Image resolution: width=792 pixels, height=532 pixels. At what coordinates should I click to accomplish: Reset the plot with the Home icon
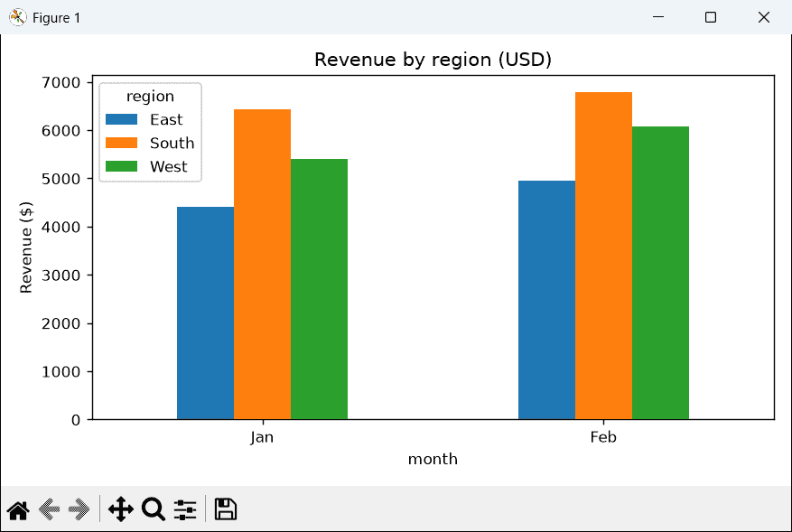click(x=18, y=509)
